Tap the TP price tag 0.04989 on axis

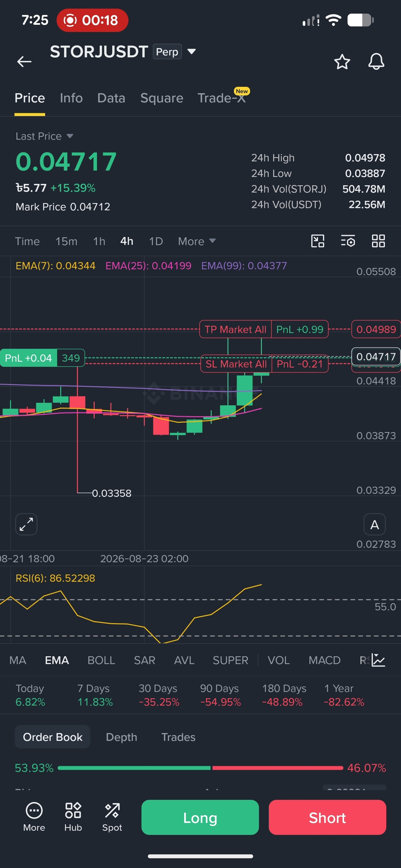tap(376, 329)
